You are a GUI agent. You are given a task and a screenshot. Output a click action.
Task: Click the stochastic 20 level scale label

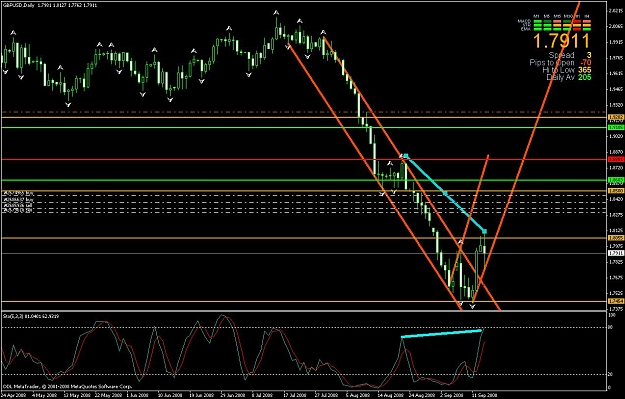coord(610,375)
